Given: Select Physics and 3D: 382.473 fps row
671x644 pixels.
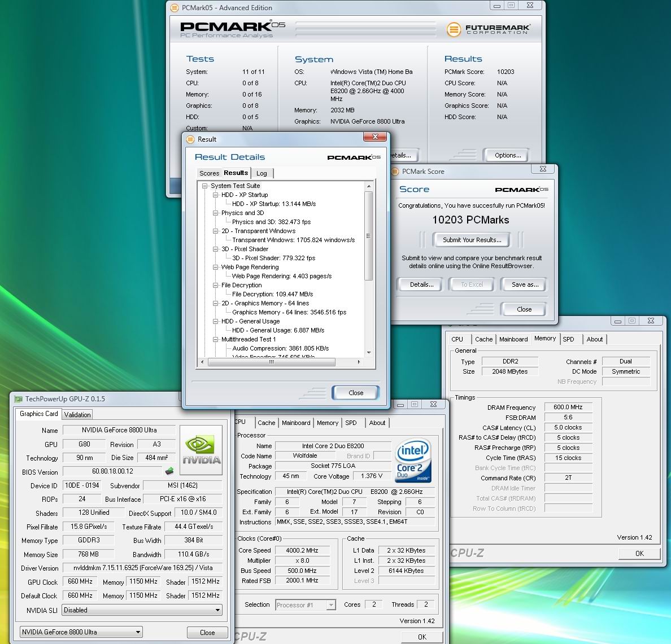Looking at the screenshot, I should click(x=271, y=222).
